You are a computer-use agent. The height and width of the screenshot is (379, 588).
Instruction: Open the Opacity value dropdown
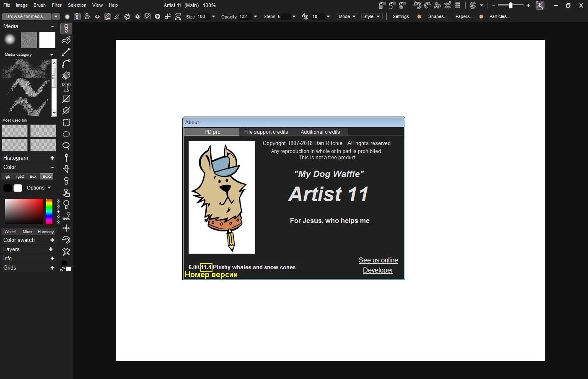(255, 17)
